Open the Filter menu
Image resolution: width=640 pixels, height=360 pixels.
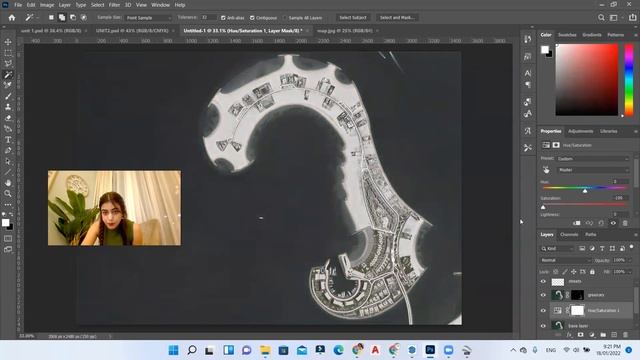pyautogui.click(x=114, y=5)
